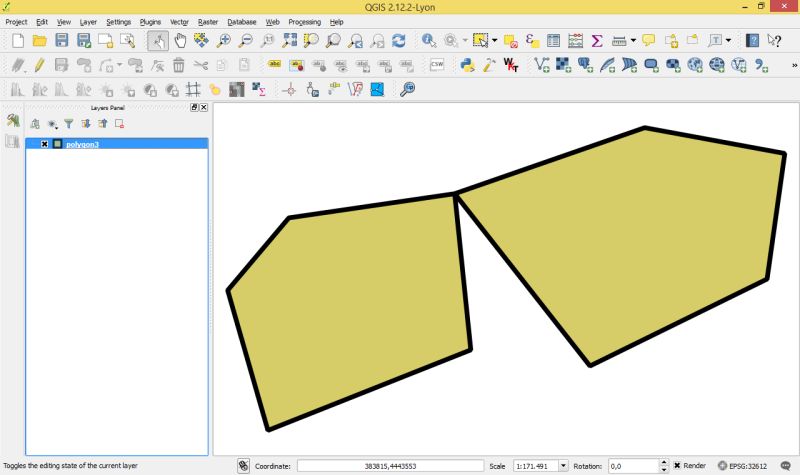Image resolution: width=800 pixels, height=475 pixels.
Task: Click the Add Raster Layer checkerboard icon
Action: [563, 65]
